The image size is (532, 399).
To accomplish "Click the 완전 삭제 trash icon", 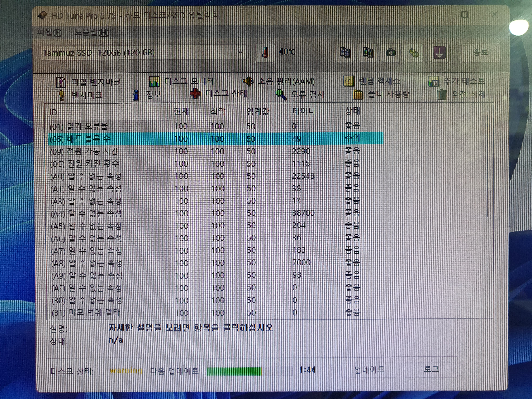I will tap(441, 94).
